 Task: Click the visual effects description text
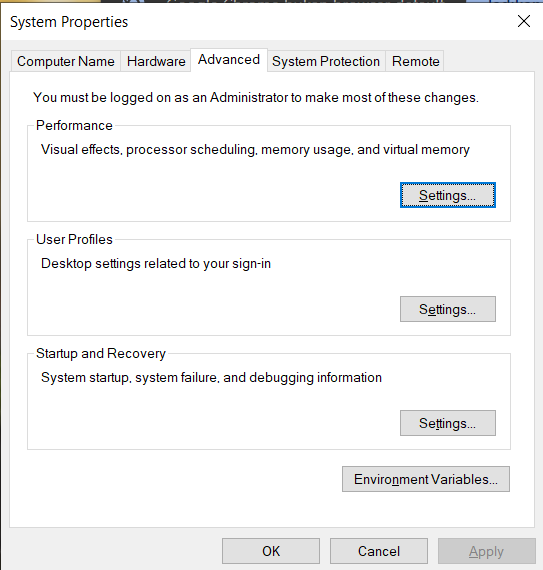click(255, 150)
